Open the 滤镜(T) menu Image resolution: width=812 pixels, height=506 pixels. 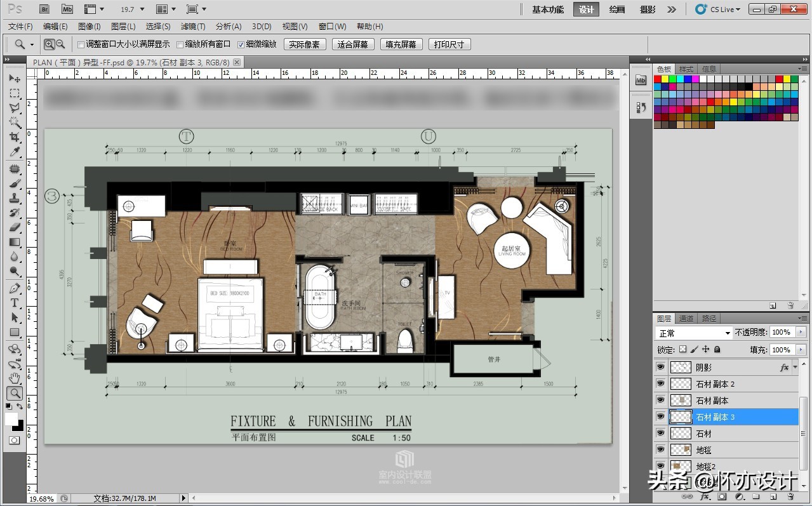tap(193, 27)
